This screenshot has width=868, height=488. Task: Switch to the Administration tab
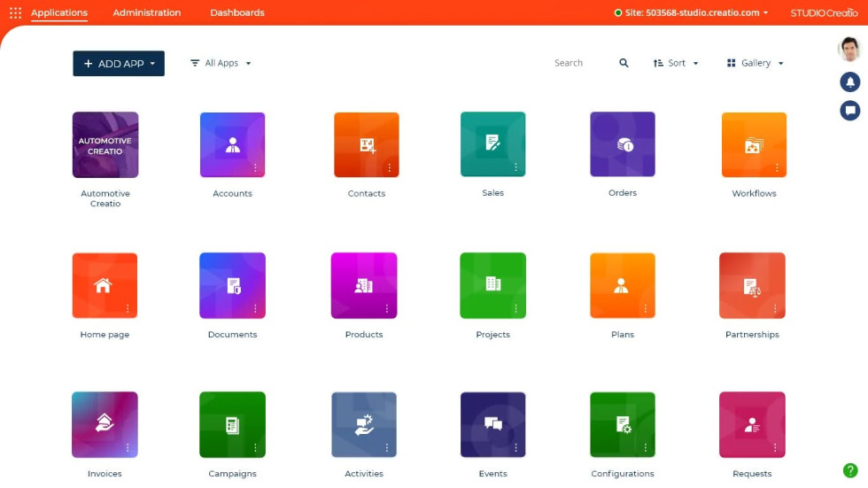147,12
